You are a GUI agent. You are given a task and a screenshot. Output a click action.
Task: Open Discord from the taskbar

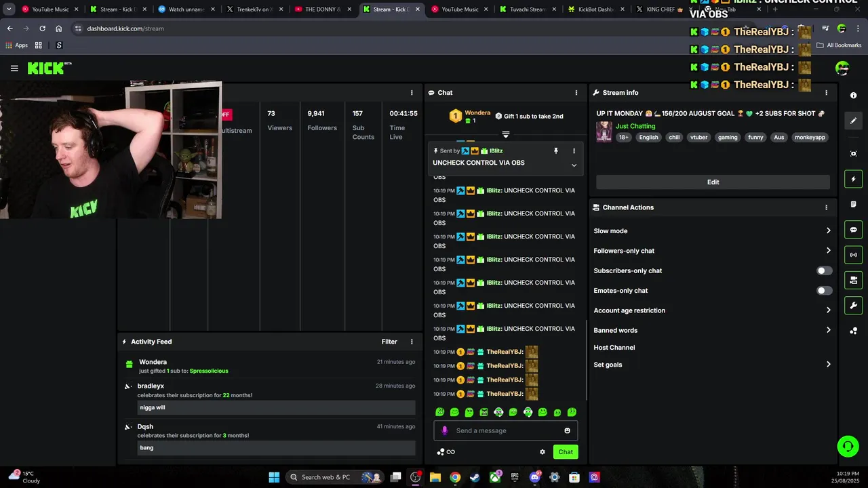pyautogui.click(x=535, y=477)
